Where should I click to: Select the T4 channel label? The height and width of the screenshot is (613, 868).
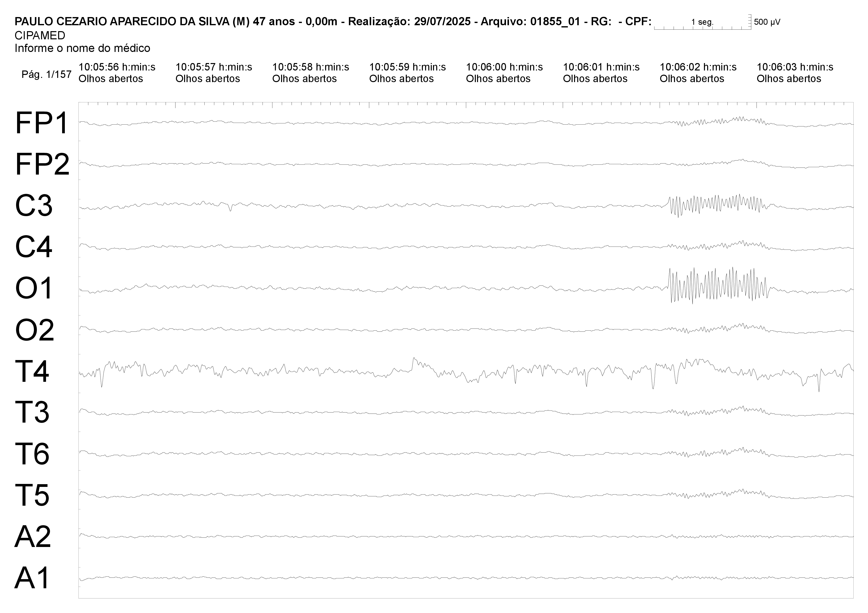click(x=32, y=371)
